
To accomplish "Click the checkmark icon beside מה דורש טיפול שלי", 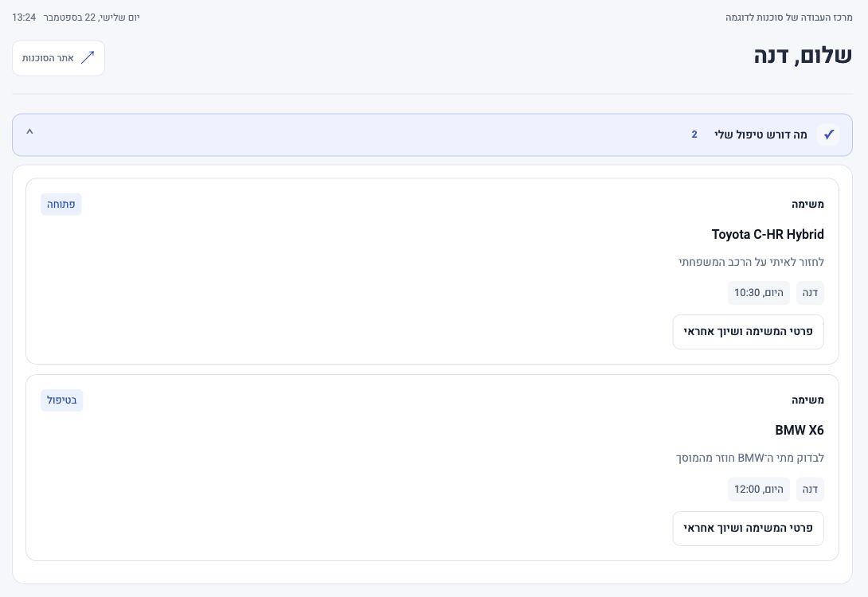I will (x=828, y=135).
